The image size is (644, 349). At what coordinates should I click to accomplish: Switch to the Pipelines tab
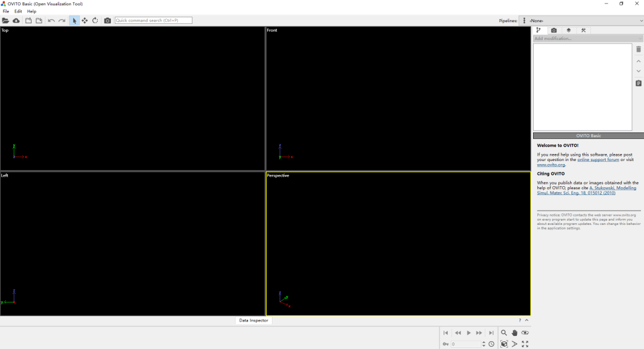[538, 30]
